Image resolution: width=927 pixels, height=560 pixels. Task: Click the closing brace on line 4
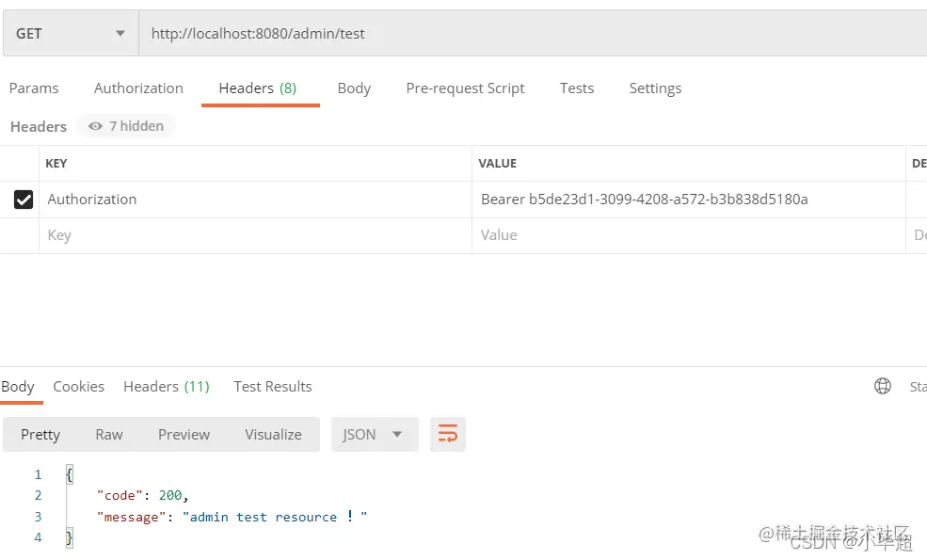click(69, 537)
